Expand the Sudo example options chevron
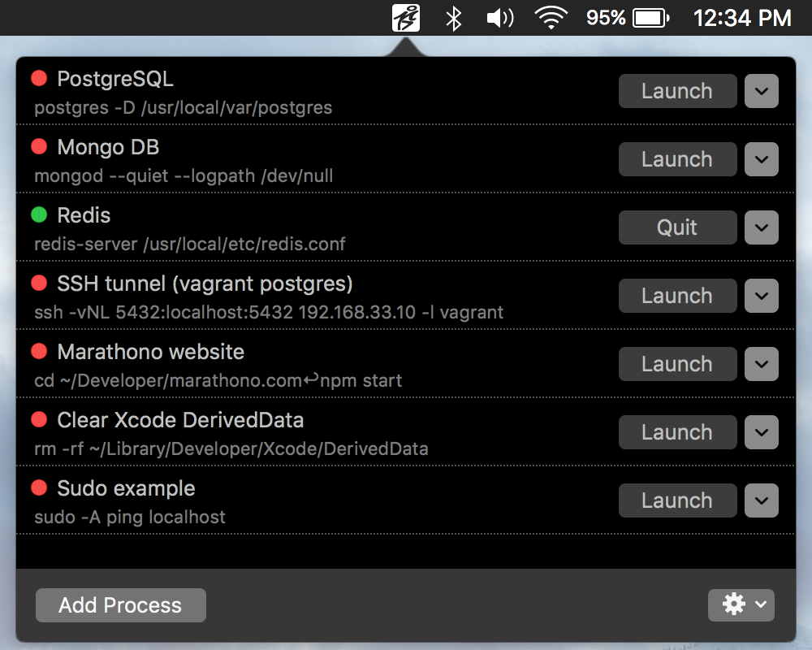This screenshot has width=812, height=650. (762, 500)
